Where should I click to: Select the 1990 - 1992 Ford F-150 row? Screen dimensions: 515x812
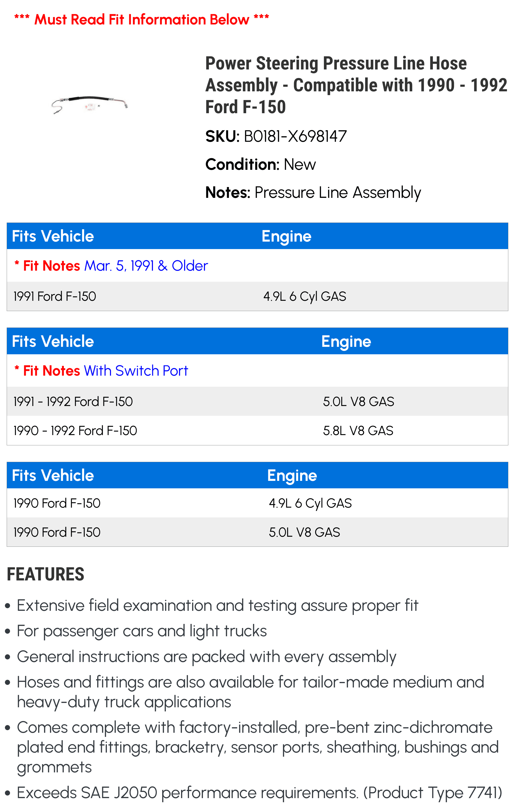pyautogui.click(x=75, y=431)
